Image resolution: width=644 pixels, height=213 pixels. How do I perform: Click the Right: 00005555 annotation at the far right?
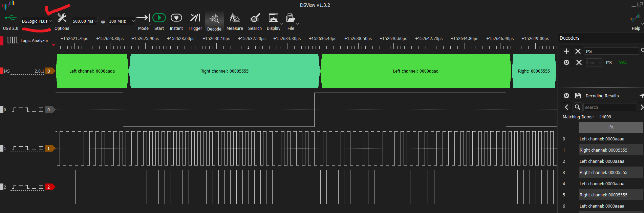click(x=534, y=71)
